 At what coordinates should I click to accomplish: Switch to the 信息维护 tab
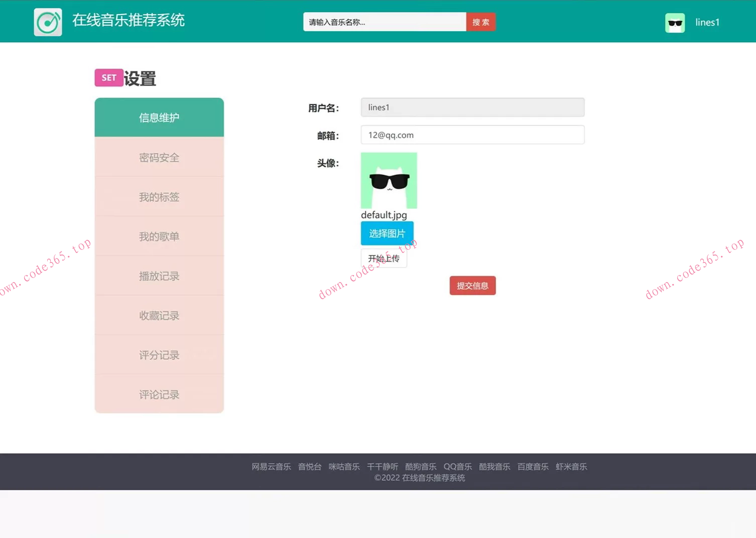pyautogui.click(x=159, y=117)
